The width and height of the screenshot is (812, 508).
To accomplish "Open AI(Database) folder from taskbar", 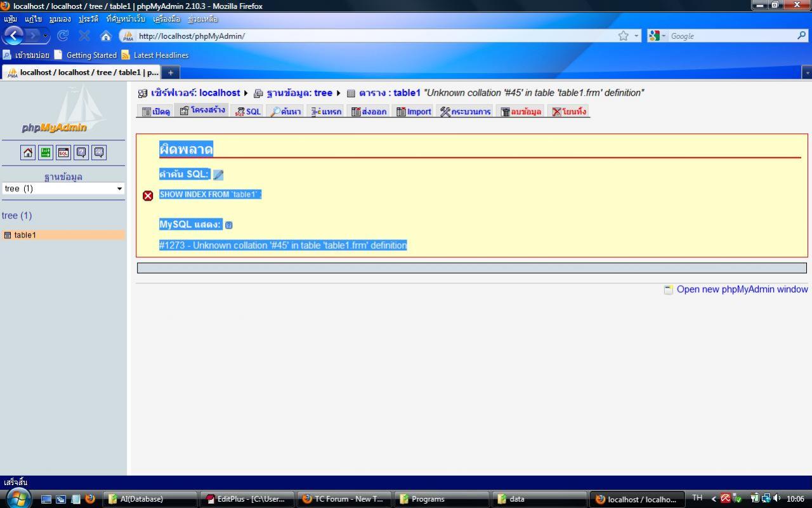I will (x=150, y=499).
